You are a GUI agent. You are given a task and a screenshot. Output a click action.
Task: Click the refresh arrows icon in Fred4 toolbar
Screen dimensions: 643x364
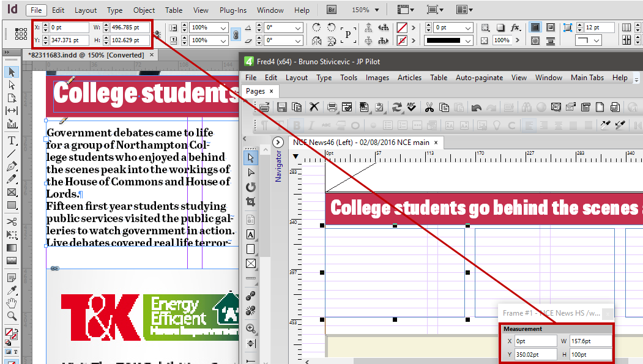click(396, 108)
